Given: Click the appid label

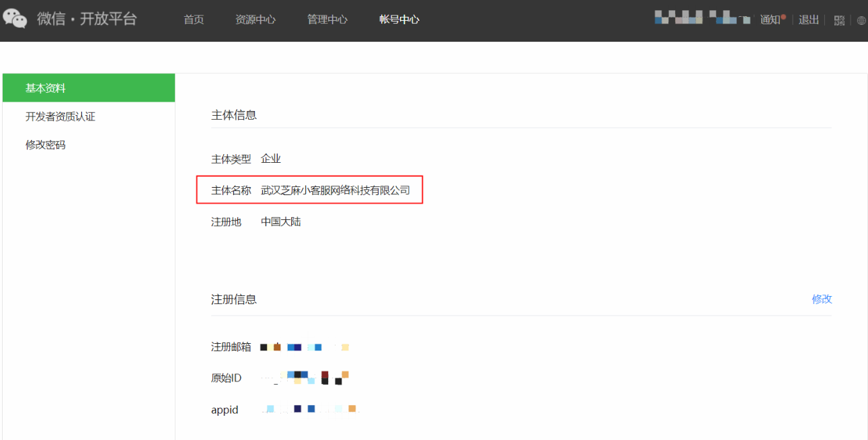Looking at the screenshot, I should click(x=225, y=410).
